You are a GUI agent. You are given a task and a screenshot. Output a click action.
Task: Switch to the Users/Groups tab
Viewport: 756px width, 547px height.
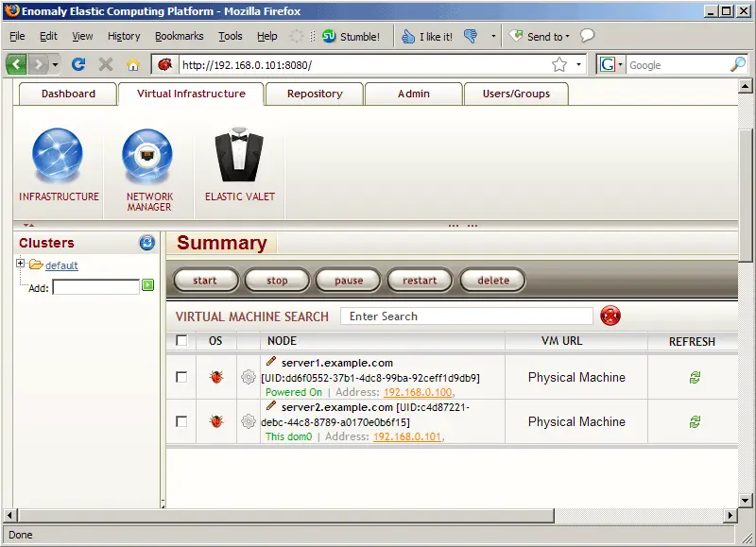click(x=516, y=94)
